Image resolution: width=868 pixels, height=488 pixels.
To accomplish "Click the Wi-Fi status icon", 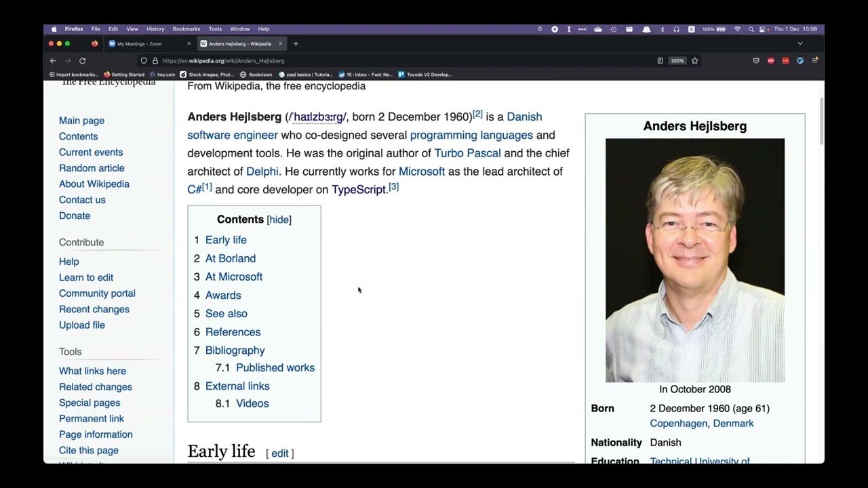I will click(737, 29).
